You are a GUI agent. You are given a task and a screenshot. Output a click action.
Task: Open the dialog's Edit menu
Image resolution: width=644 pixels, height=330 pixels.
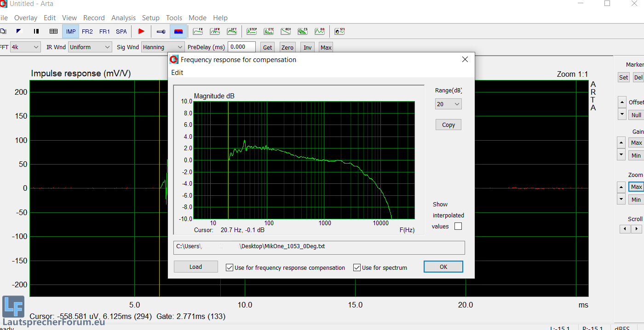177,72
